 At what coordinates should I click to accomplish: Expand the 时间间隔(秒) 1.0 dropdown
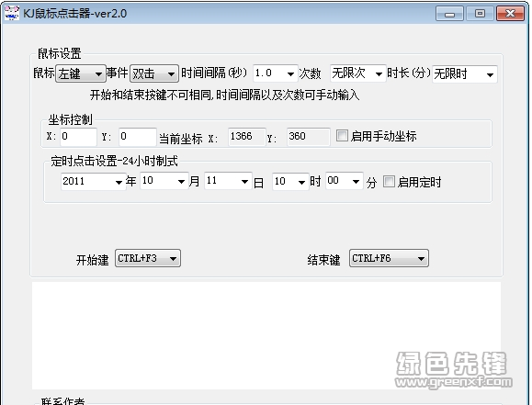click(275, 73)
